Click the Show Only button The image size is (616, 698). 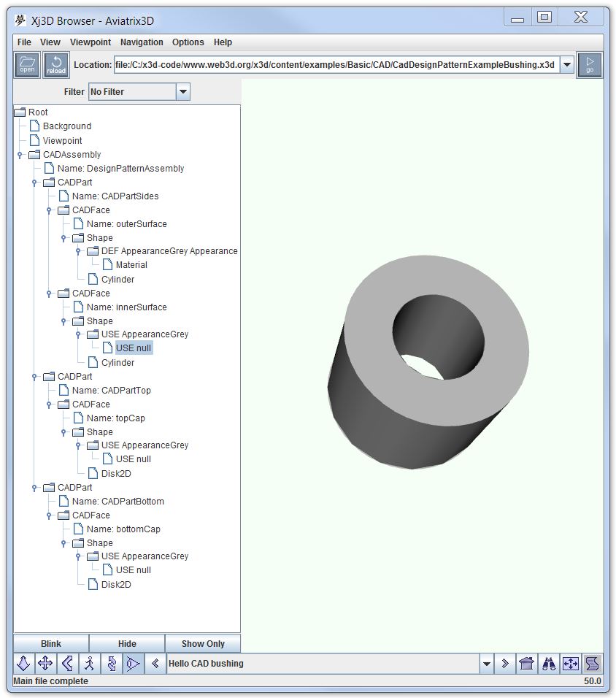click(x=202, y=643)
